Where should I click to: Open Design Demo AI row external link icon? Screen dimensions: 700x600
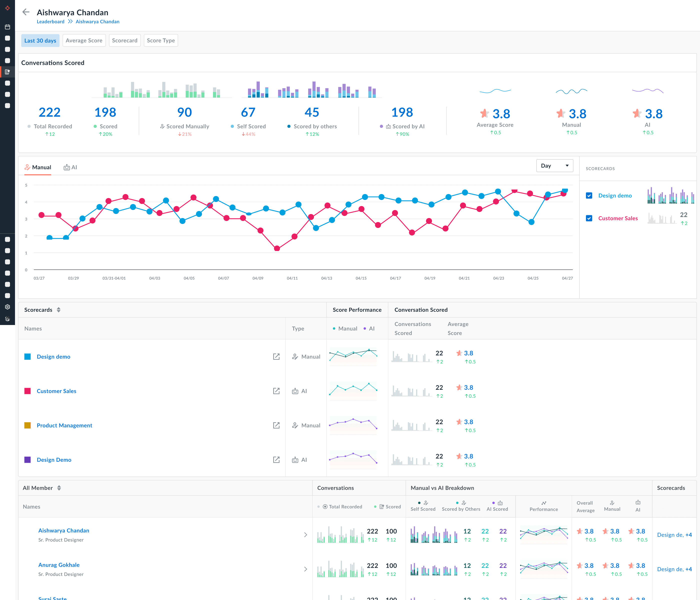276,460
